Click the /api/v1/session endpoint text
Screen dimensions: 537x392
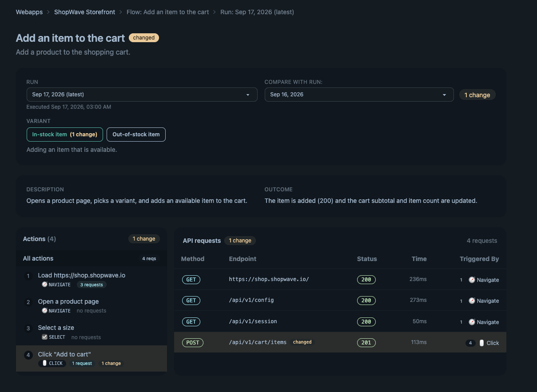253,321
